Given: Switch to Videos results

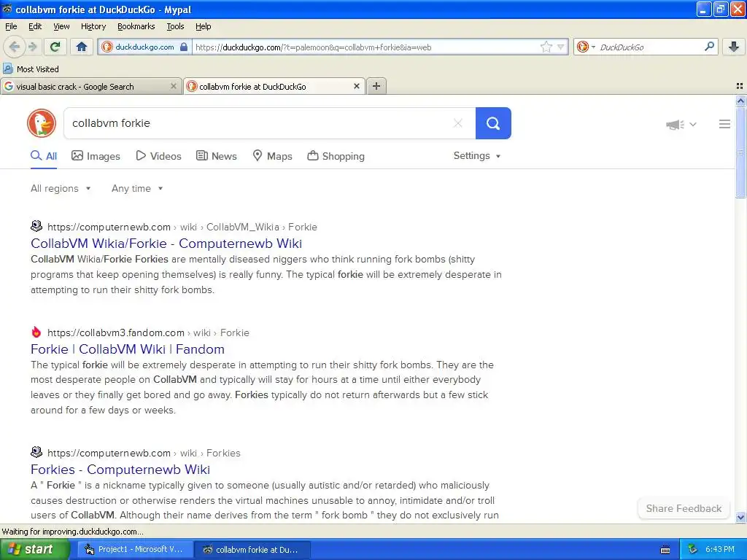Looking at the screenshot, I should tap(158, 156).
